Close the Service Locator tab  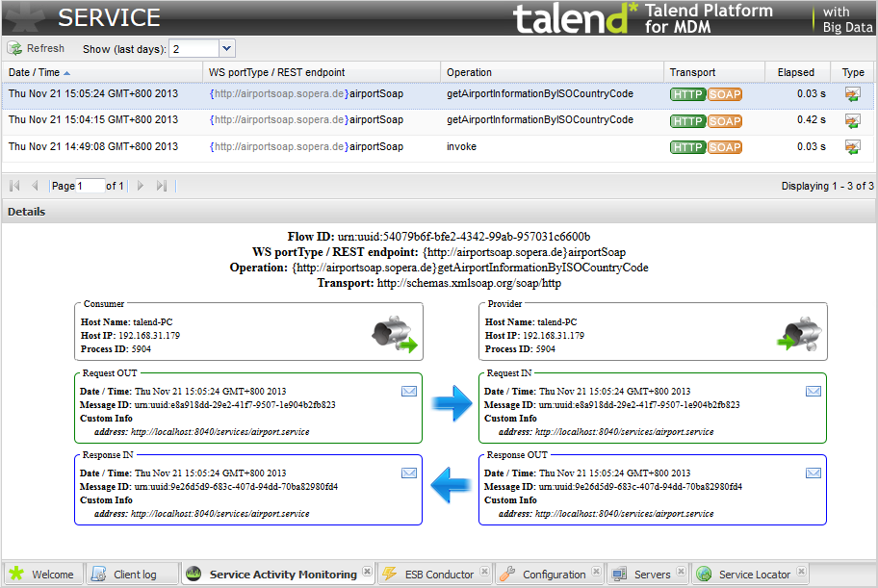coord(801,572)
